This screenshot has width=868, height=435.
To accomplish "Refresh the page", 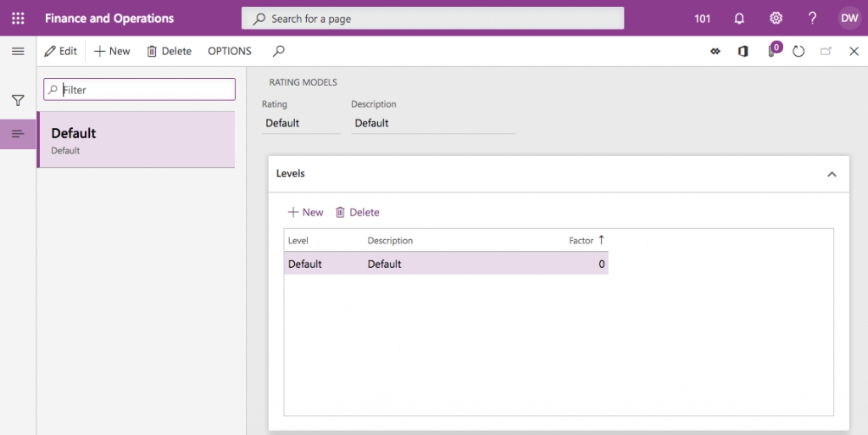I will click(798, 52).
